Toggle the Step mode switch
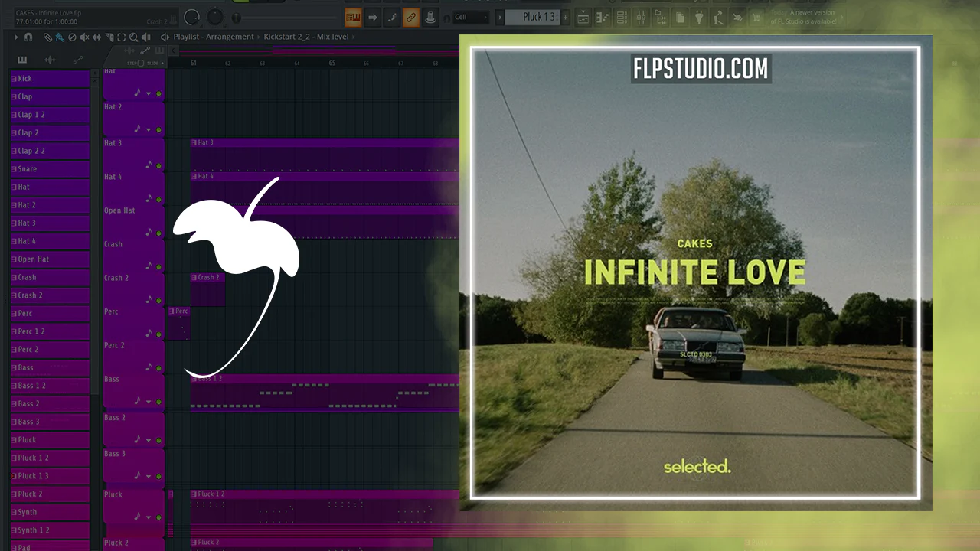 (x=140, y=63)
